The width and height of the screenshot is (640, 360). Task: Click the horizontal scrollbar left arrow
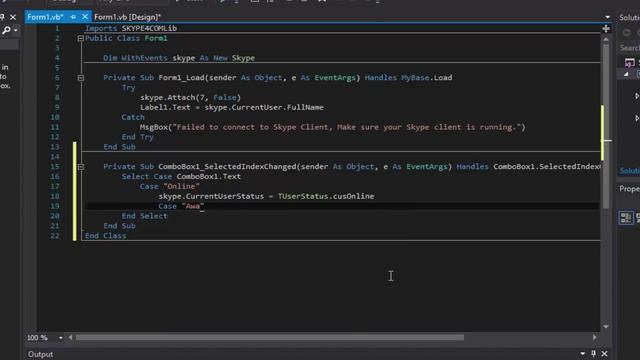tap(70, 338)
